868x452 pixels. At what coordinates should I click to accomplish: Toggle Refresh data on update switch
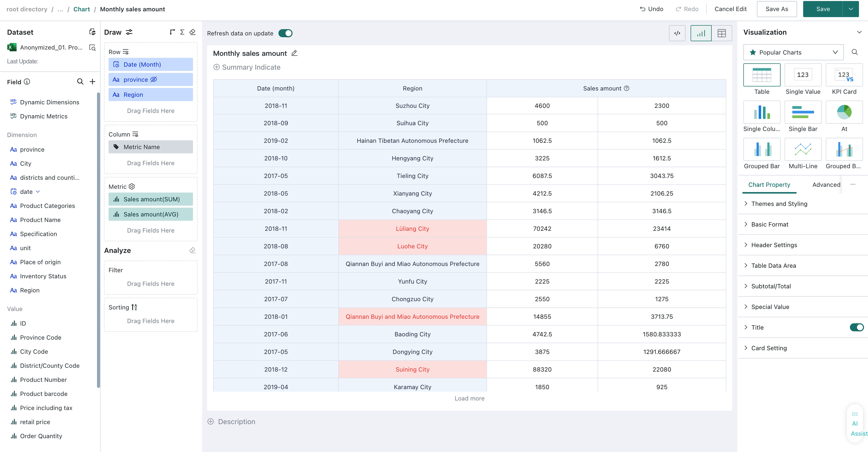click(285, 33)
